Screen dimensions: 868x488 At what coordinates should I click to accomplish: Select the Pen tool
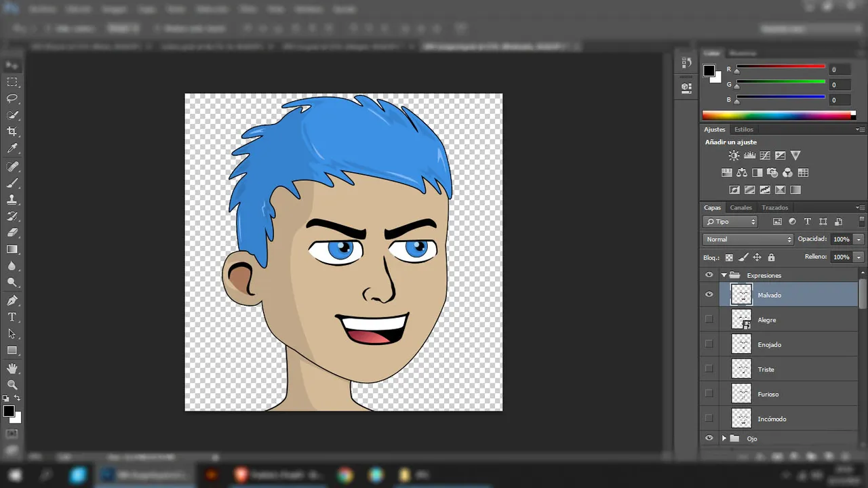pyautogui.click(x=12, y=301)
